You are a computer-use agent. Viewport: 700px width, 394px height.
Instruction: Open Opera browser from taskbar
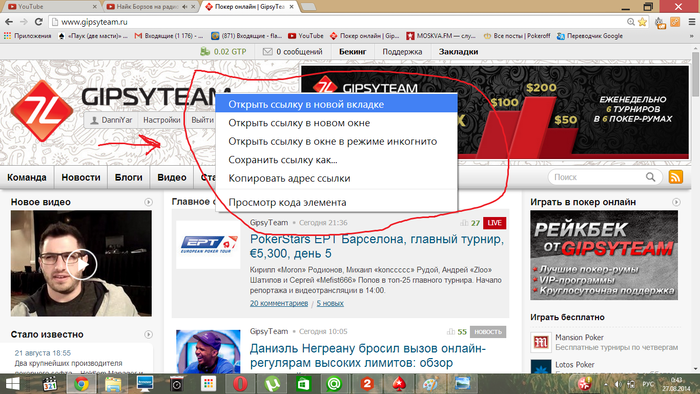(x=240, y=384)
